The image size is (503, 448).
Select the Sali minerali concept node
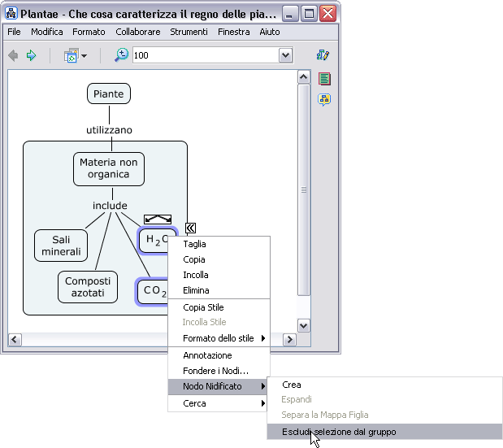[62, 246]
